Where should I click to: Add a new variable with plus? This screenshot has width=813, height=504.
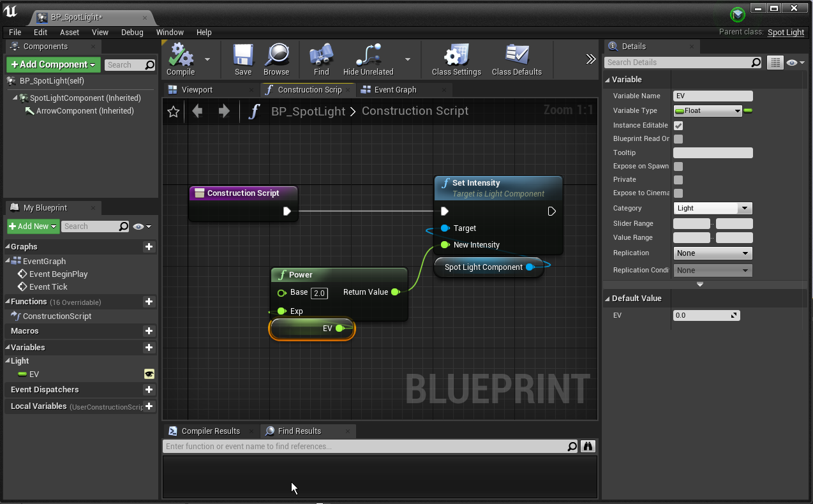(x=149, y=348)
